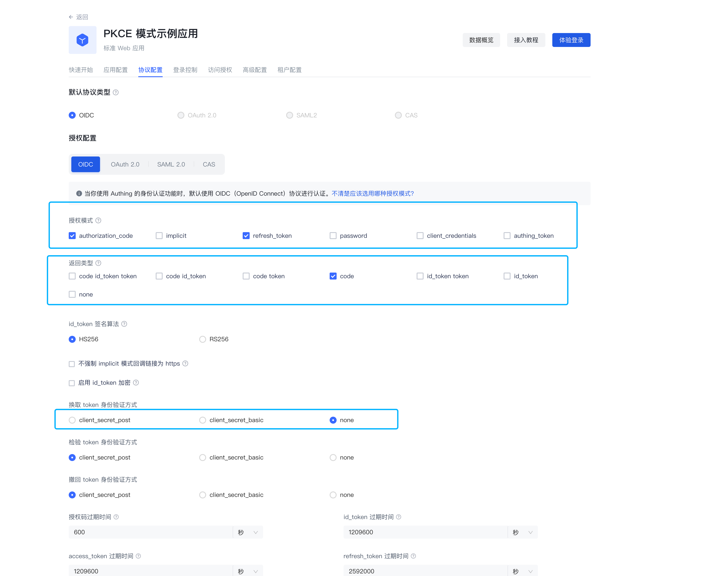Image resolution: width=728 pixels, height=576 pixels.
Task: Open help icon for id_token 签名算法
Action: coord(124,324)
